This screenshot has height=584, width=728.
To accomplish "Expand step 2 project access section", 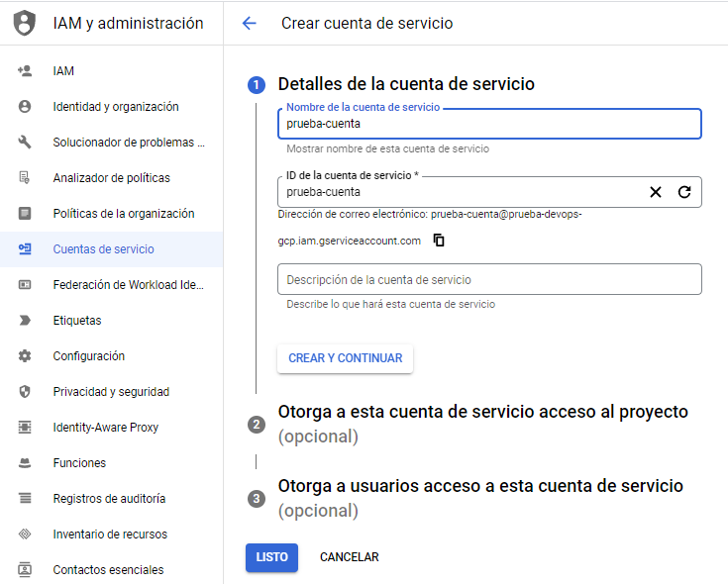I will pos(482,412).
